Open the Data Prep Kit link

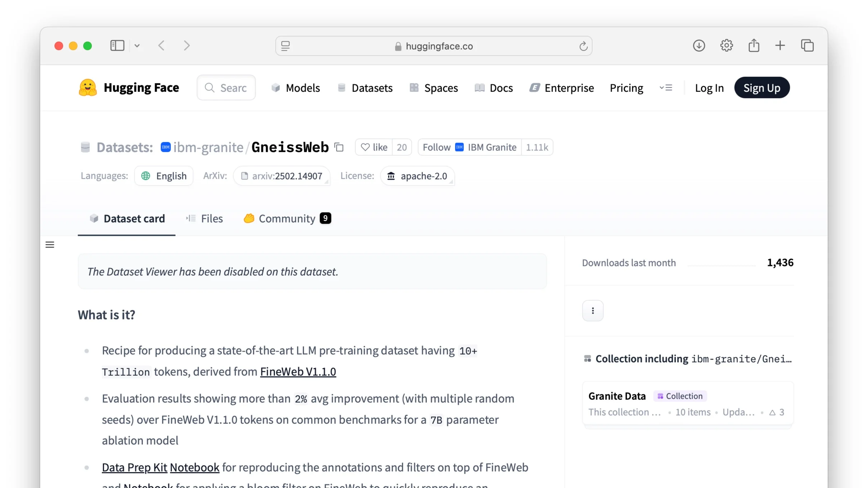coord(135,467)
